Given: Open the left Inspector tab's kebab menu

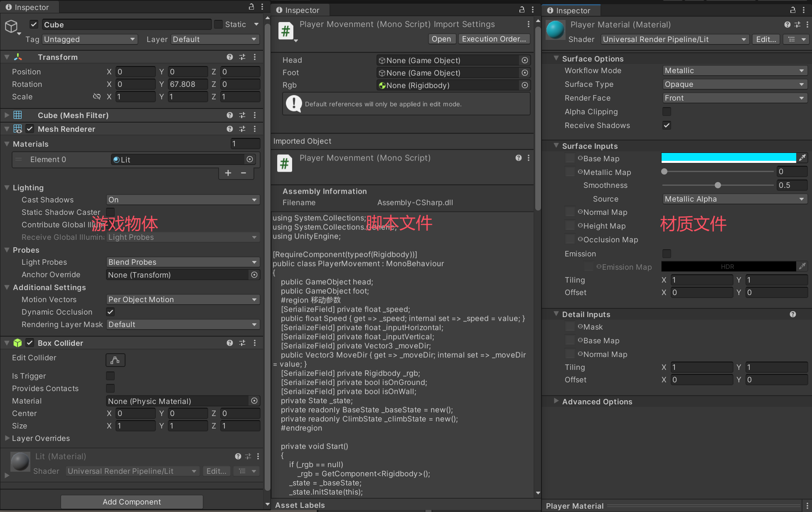Looking at the screenshot, I should coord(262,7).
